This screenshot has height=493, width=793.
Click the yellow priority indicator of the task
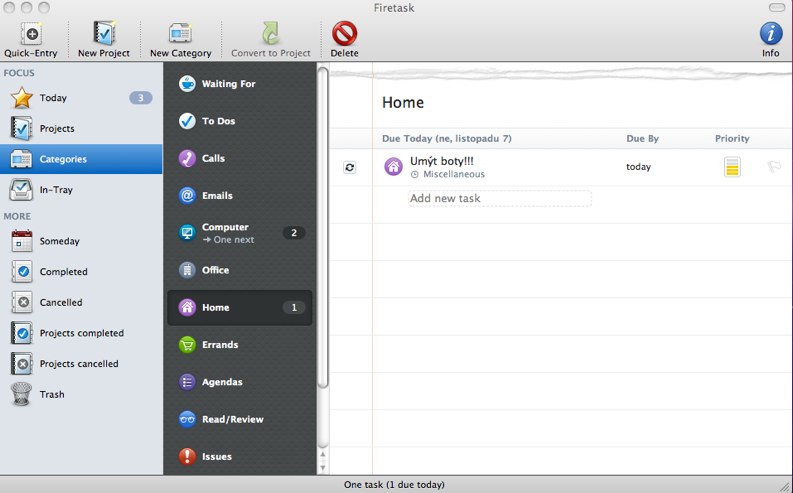732,166
